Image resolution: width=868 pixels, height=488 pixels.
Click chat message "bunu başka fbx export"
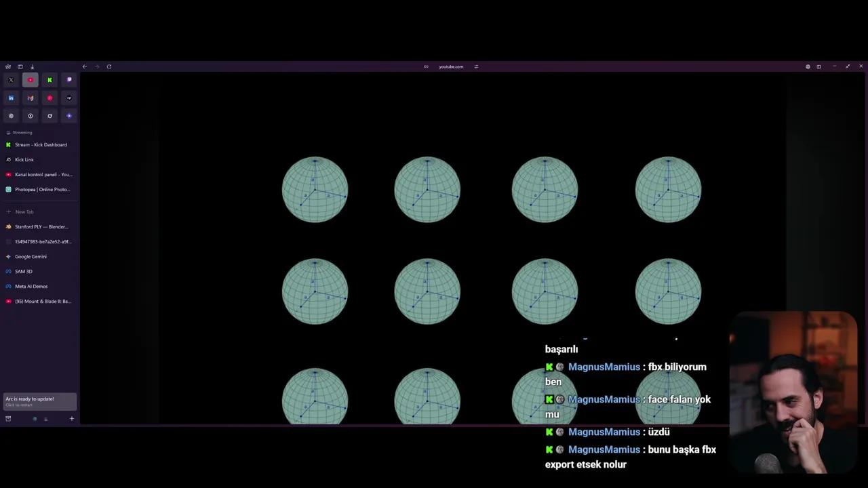[631, 457]
